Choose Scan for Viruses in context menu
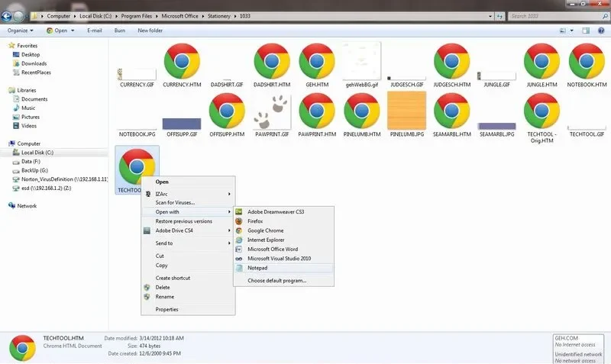611x364 pixels. (x=188, y=202)
